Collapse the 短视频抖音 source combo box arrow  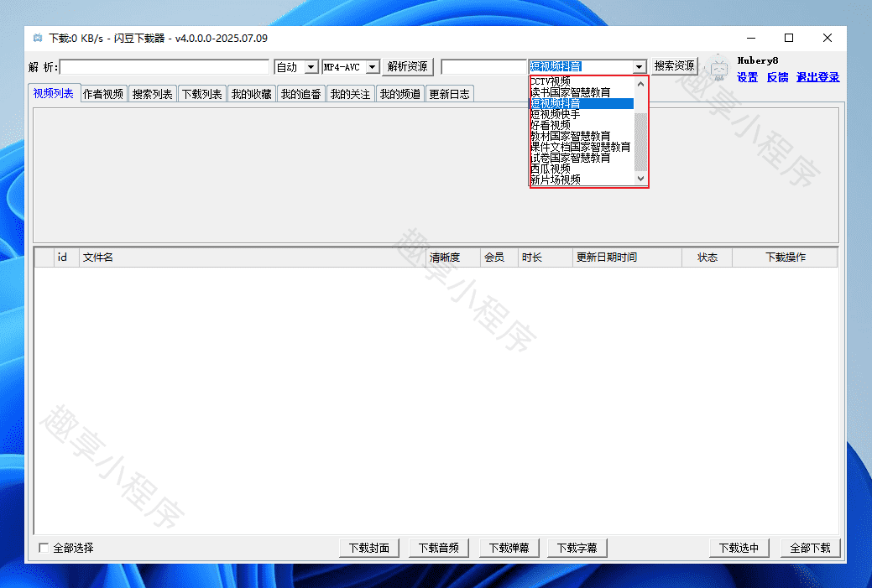[639, 67]
